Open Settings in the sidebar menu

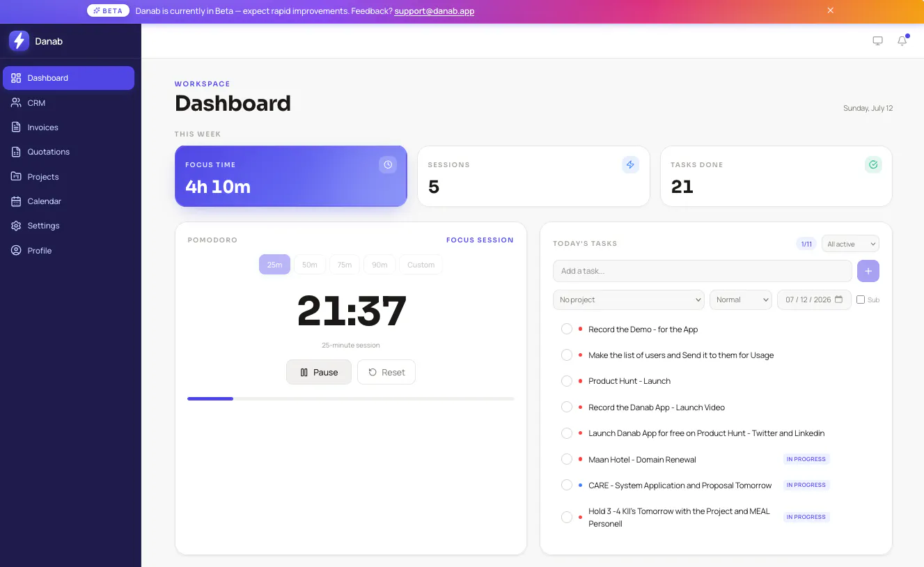tap(68, 226)
